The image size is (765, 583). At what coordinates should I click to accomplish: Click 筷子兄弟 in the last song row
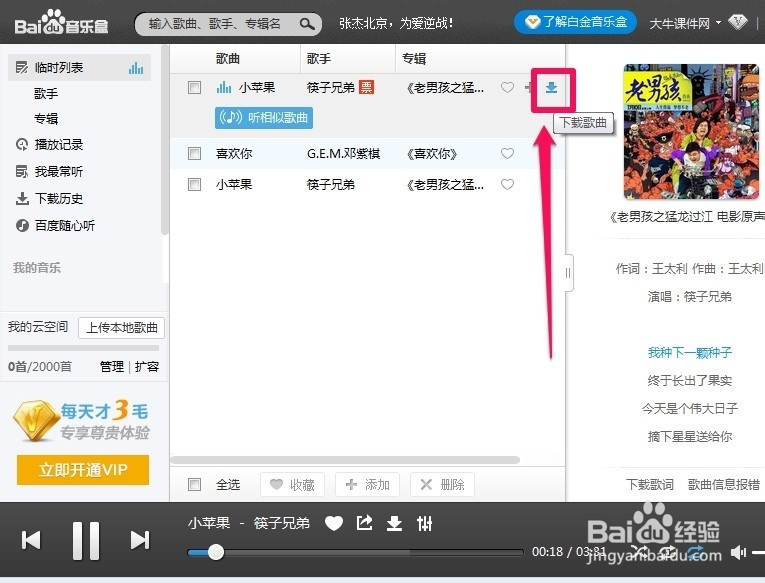[330, 184]
